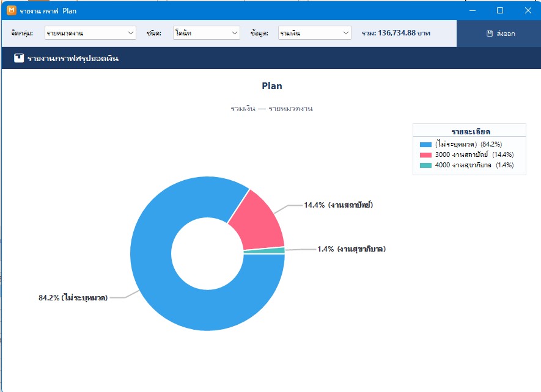Select the thin teal 1.4% donut segment
This screenshot has width=541, height=392.
click(264, 250)
